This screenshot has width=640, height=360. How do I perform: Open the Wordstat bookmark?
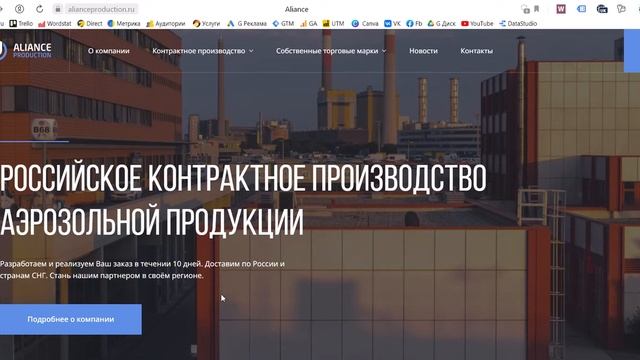(x=55, y=24)
